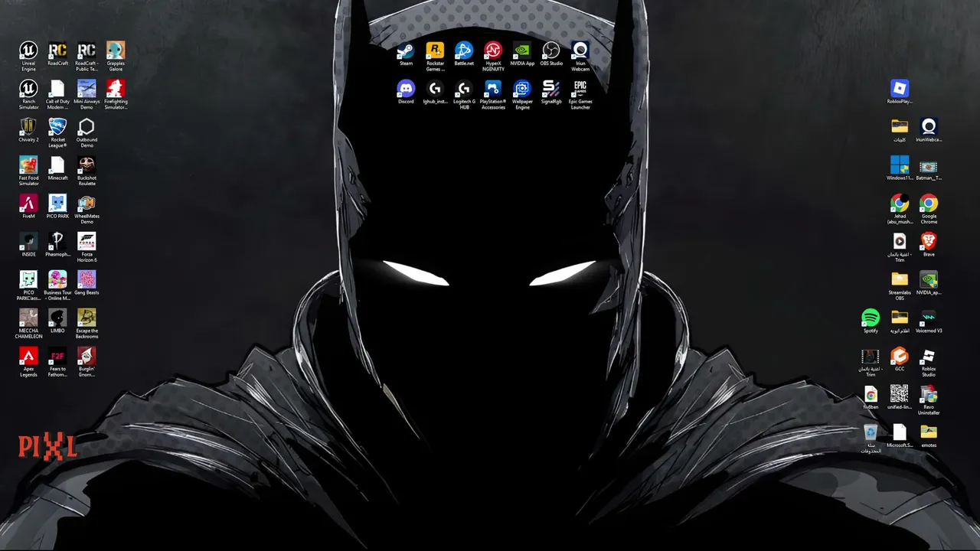Launch Business Tour - Online shortcut

pos(57,285)
